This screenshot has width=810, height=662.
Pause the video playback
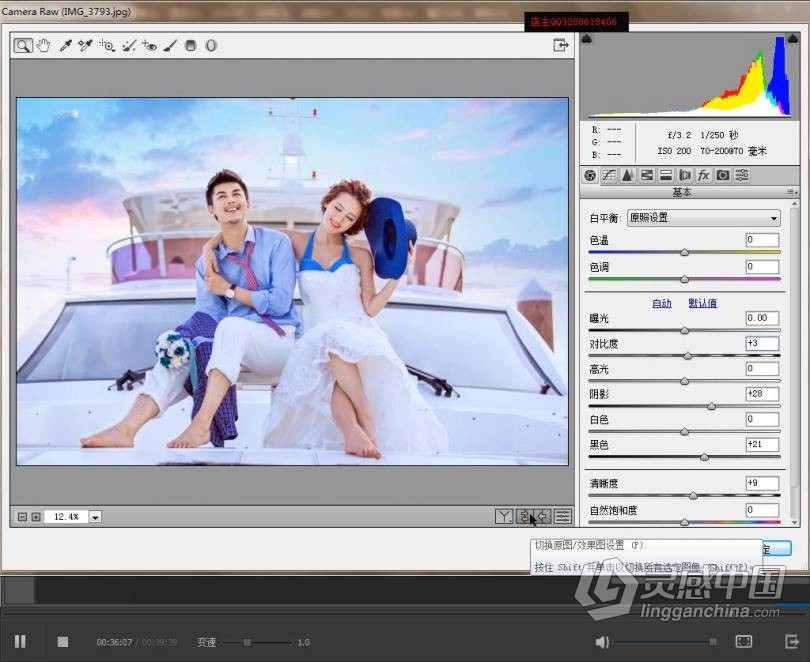click(x=20, y=642)
